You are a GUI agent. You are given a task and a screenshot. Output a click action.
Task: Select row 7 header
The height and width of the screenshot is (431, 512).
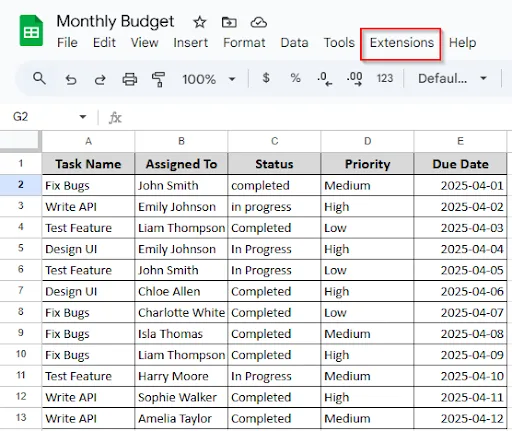[21, 291]
